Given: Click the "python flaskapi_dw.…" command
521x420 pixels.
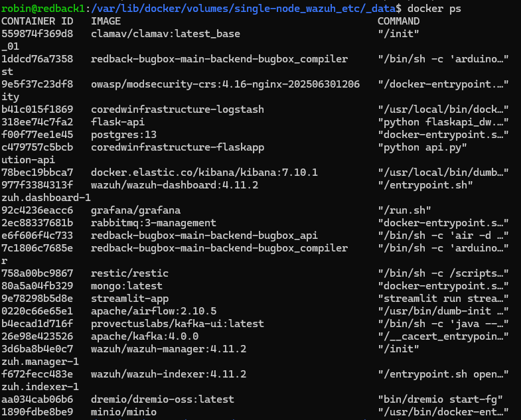Looking at the screenshot, I should [x=443, y=122].
